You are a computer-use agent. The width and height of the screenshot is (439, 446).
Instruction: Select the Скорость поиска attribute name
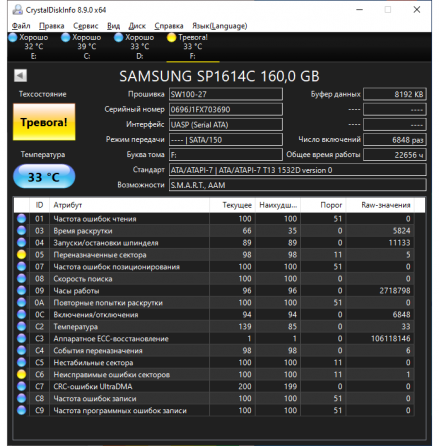click(83, 279)
